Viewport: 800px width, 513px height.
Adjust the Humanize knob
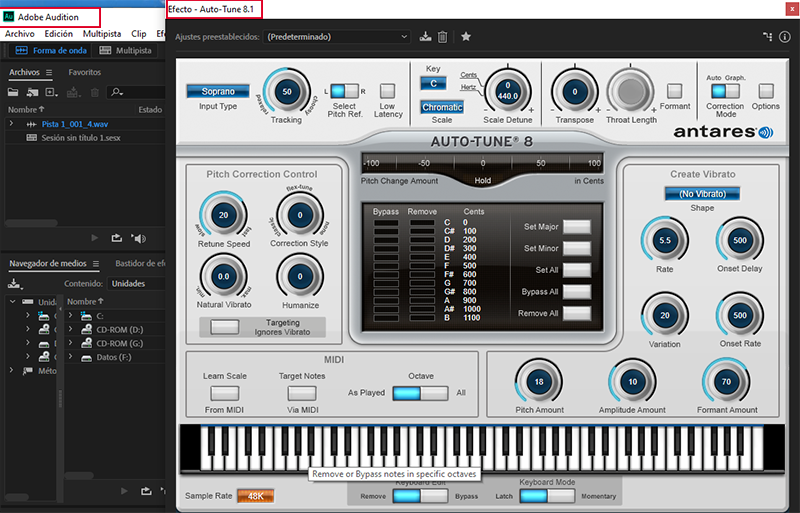click(300, 276)
